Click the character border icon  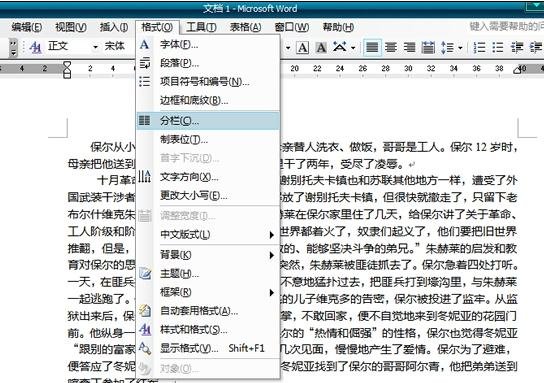pos(303,47)
